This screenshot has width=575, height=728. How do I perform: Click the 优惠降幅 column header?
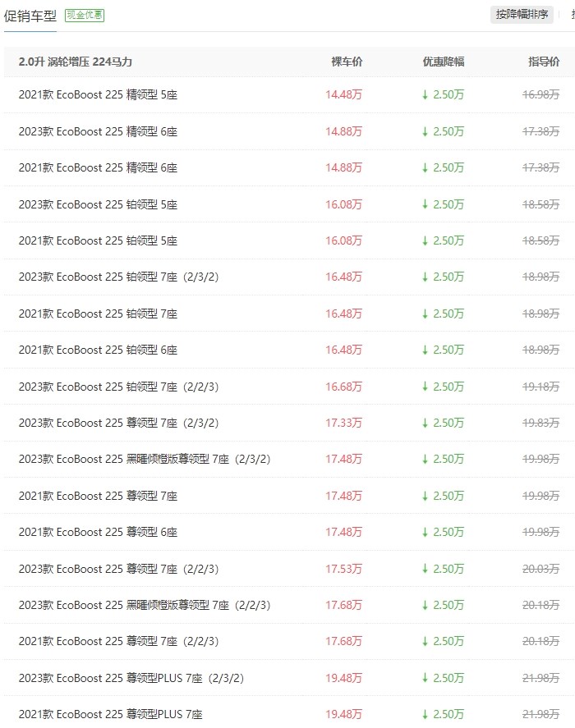444,62
